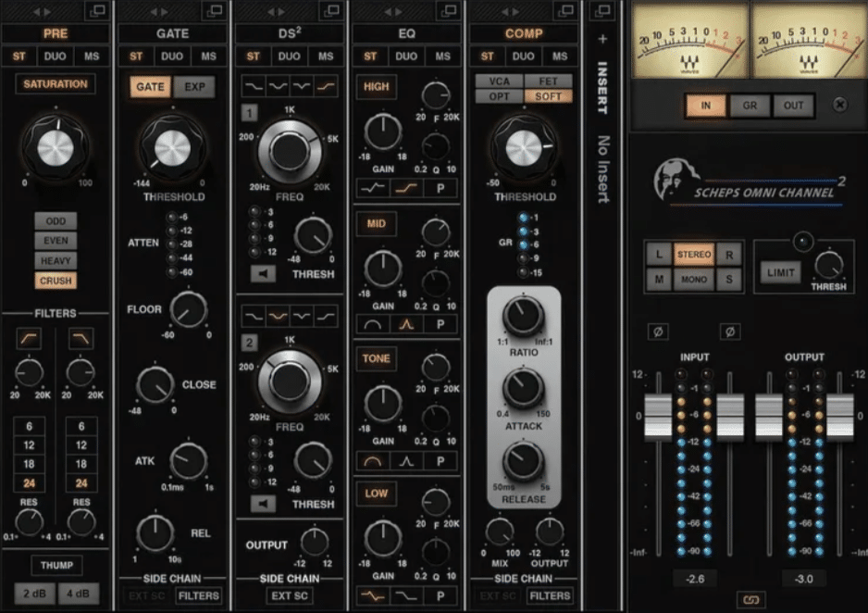Click the gate THRESHOLD knob
Screen dimensions: 868x613
[x=172, y=148]
